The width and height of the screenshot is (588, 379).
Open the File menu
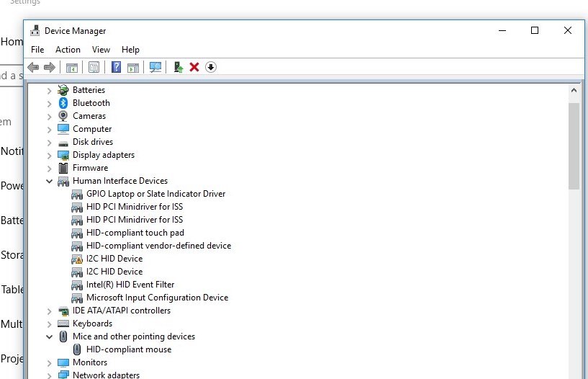tap(37, 50)
